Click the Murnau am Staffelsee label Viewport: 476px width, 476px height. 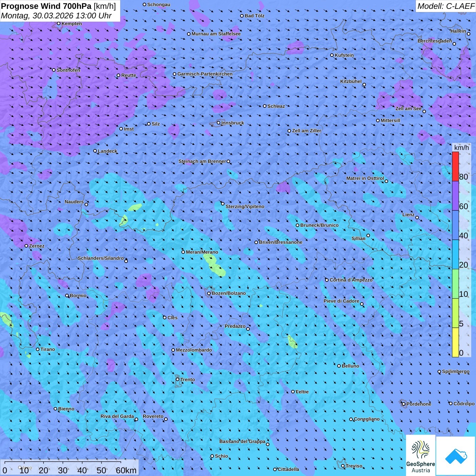(216, 34)
